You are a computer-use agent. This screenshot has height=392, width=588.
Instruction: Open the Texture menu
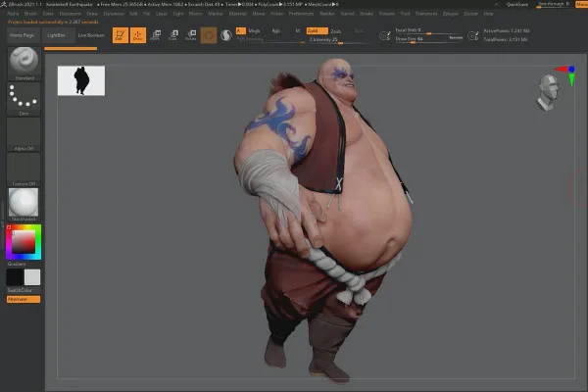387,14
